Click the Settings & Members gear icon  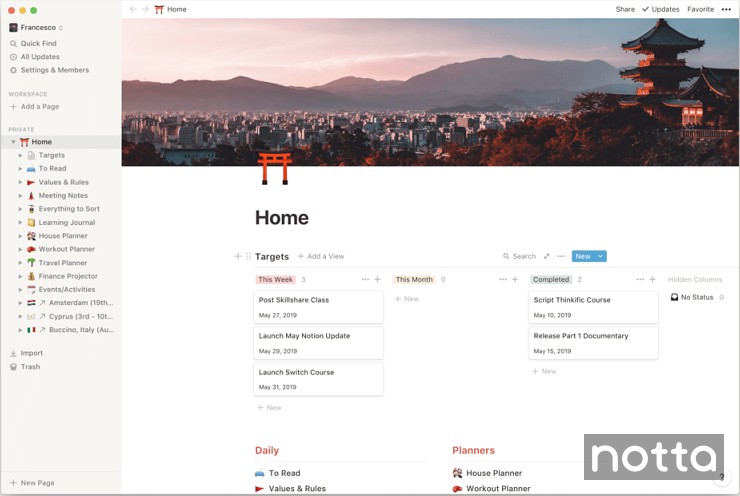[13, 70]
